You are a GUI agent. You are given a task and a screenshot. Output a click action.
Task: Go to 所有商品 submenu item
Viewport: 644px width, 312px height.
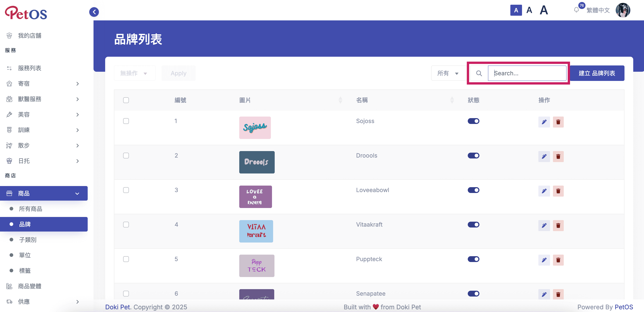(x=30, y=209)
